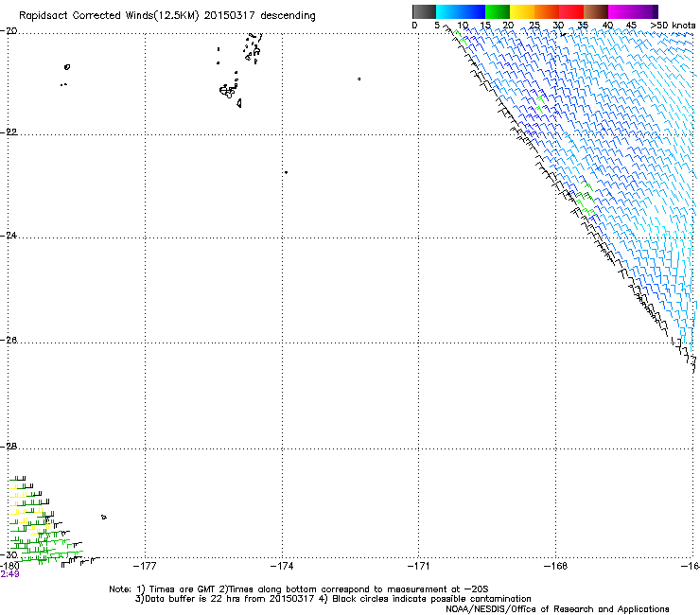
Task: Click the yellow 20-25 knots color swatch
Action: coord(522,11)
